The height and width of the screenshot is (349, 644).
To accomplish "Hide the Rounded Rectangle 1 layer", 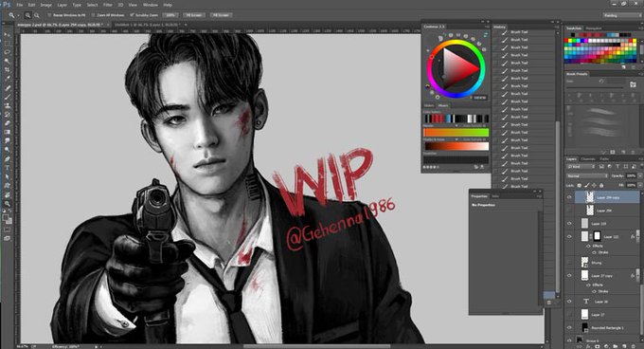I will 569,327.
